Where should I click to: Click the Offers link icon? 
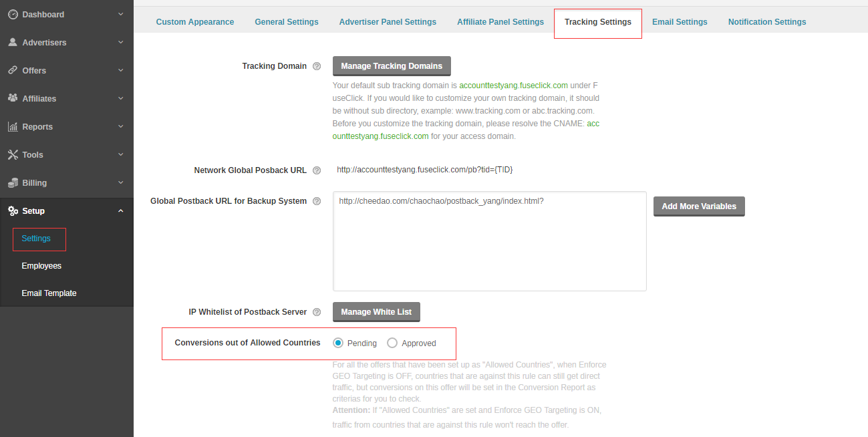pos(13,70)
